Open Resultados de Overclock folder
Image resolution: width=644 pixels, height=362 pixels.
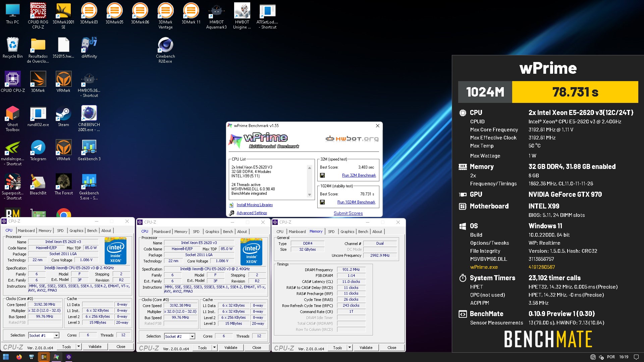(38, 50)
